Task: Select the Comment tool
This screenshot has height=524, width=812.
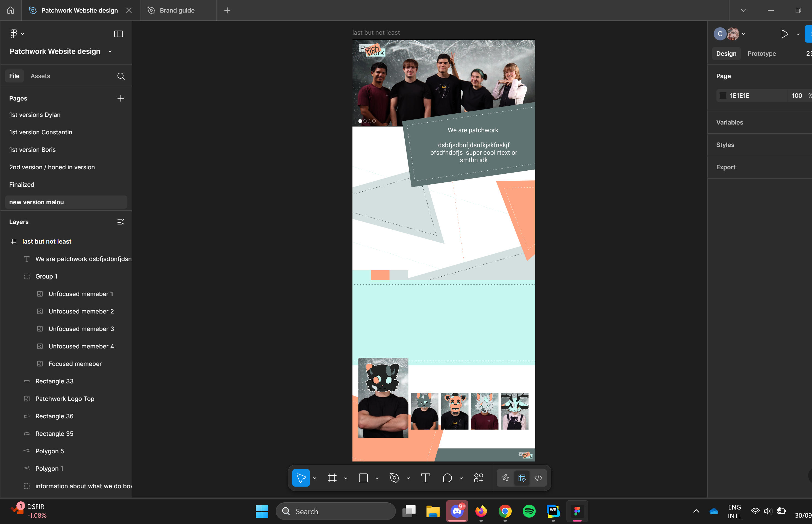Action: pyautogui.click(x=447, y=478)
